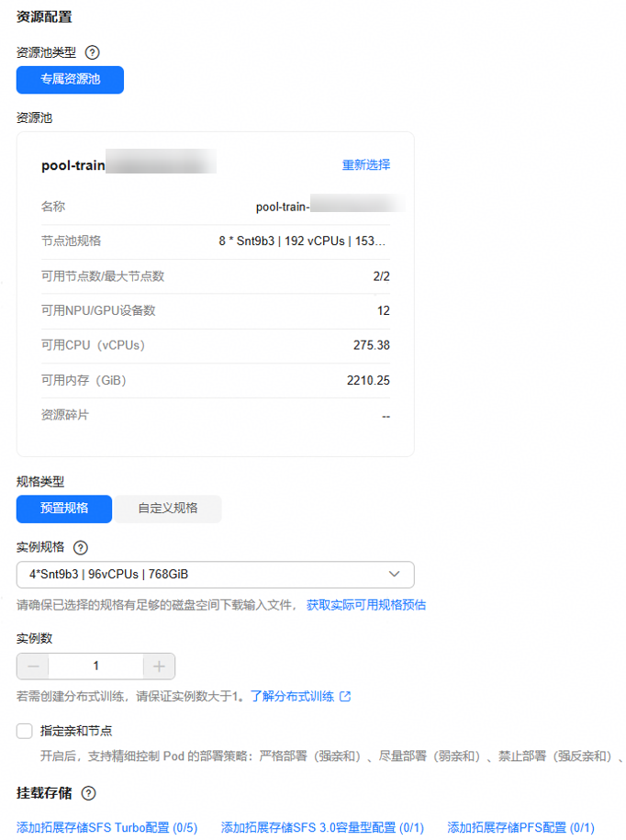Screen dimensions: 626x840
Task: Add SFS Turbo storage configuration (0/5)
Action: point(107,828)
